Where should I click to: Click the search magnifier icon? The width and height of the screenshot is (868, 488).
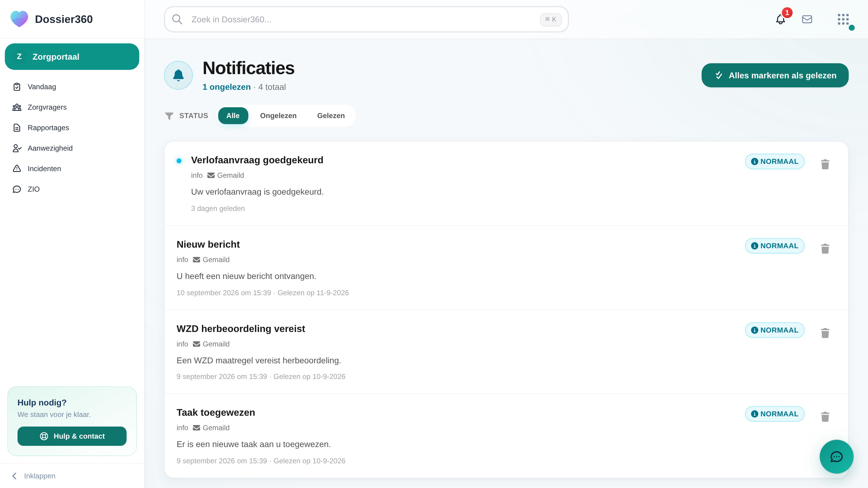tap(177, 19)
